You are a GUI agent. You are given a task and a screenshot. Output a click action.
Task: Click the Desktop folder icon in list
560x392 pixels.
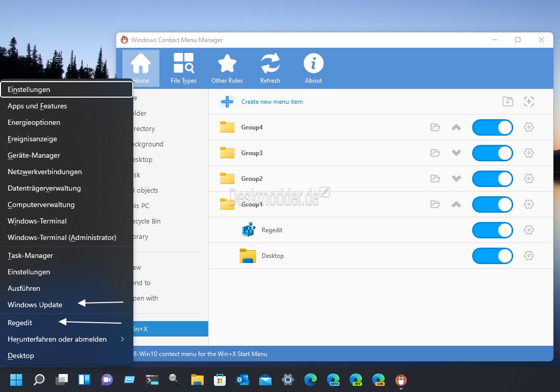(x=247, y=256)
